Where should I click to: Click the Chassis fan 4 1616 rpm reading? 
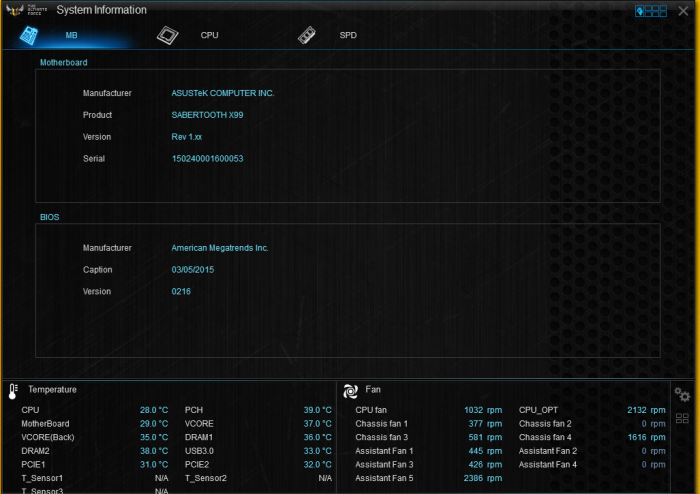click(x=646, y=437)
